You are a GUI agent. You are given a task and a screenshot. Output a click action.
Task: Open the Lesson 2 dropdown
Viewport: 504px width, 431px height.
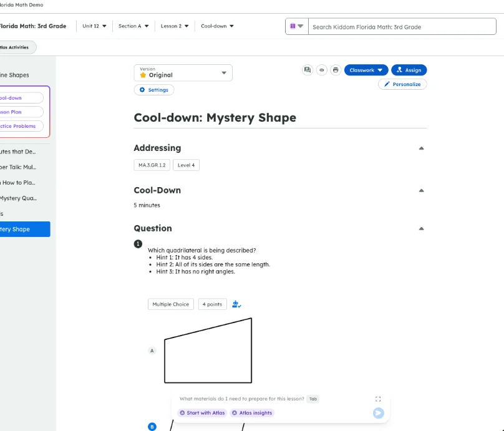tap(175, 26)
